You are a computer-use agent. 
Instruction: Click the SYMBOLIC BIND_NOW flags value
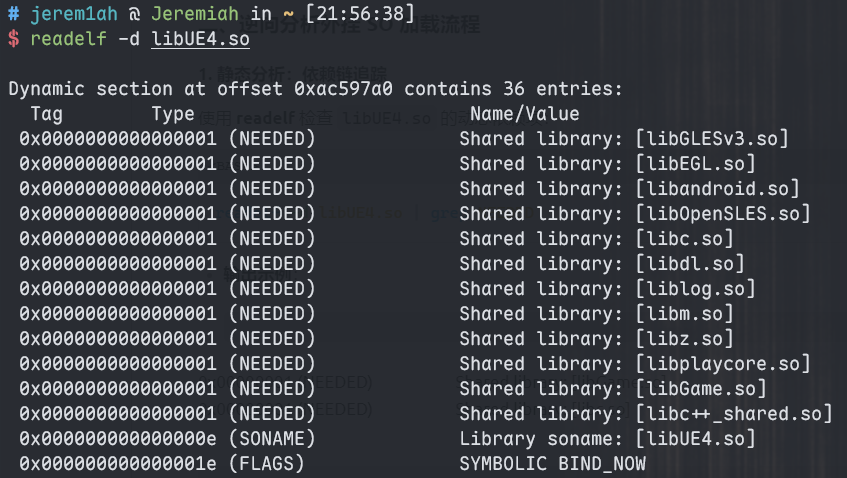click(552, 463)
